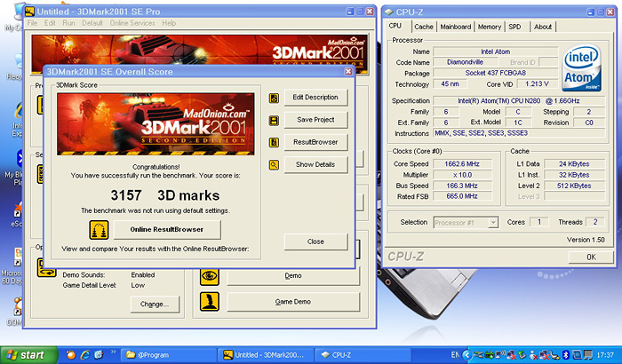The height and width of the screenshot is (364, 622).
Task: Click the Online ResultBrowser icon
Action: 99,230
